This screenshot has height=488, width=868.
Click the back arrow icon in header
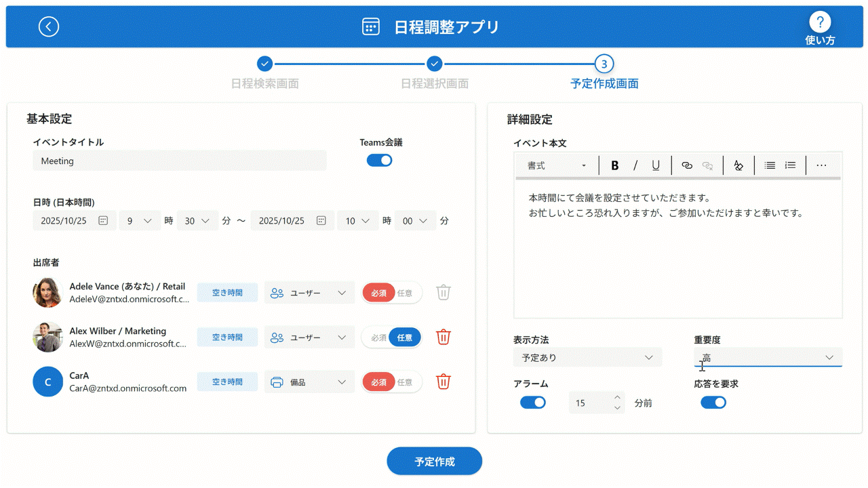49,26
